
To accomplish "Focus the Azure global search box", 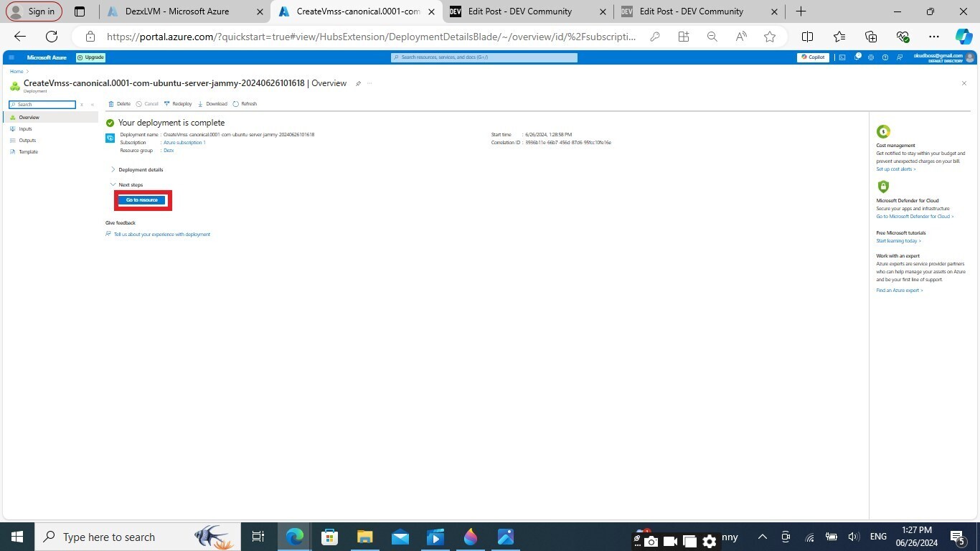I will 484,57.
